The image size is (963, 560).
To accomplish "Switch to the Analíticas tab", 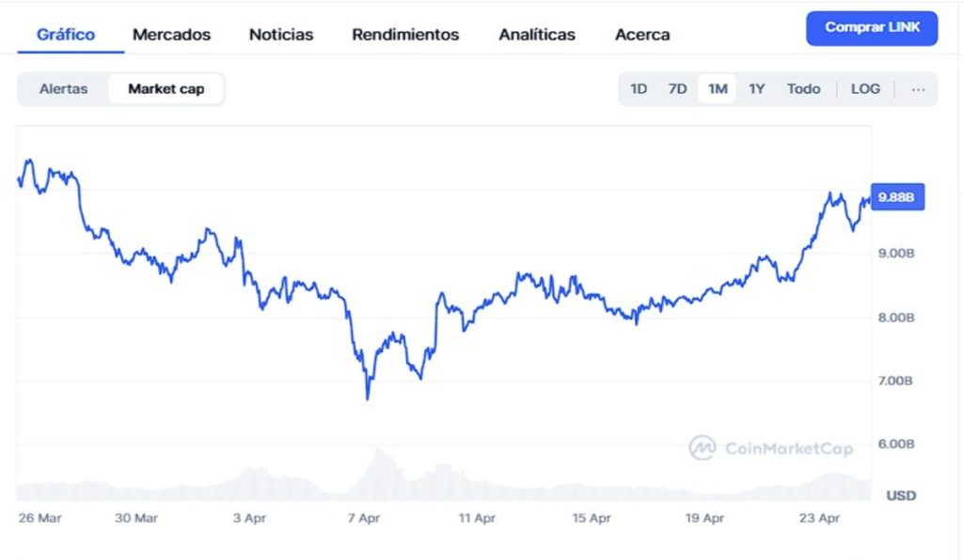I will [536, 34].
